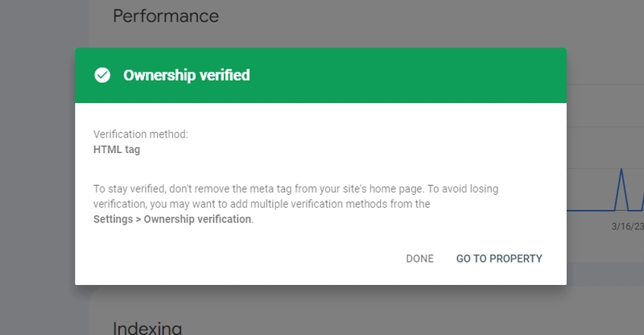644x335 pixels.
Task: Click the flat blue chart baseline
Action: coord(591,210)
